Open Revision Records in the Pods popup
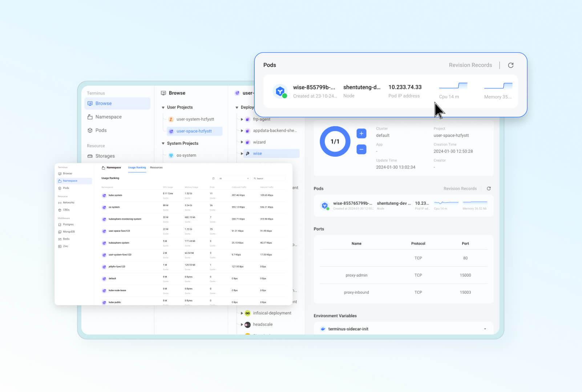This screenshot has width=582, height=392. pyautogui.click(x=470, y=65)
